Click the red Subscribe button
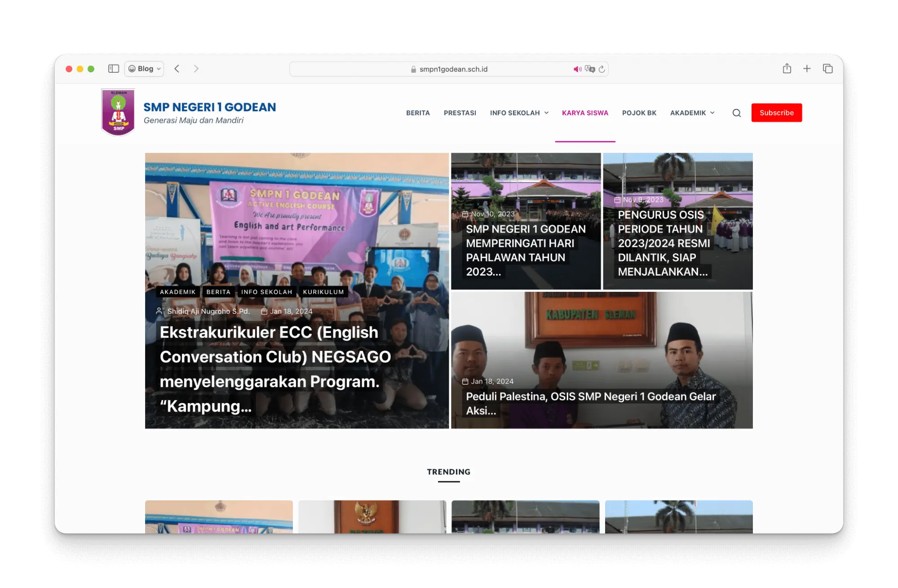This screenshot has height=588, width=898. click(x=776, y=113)
